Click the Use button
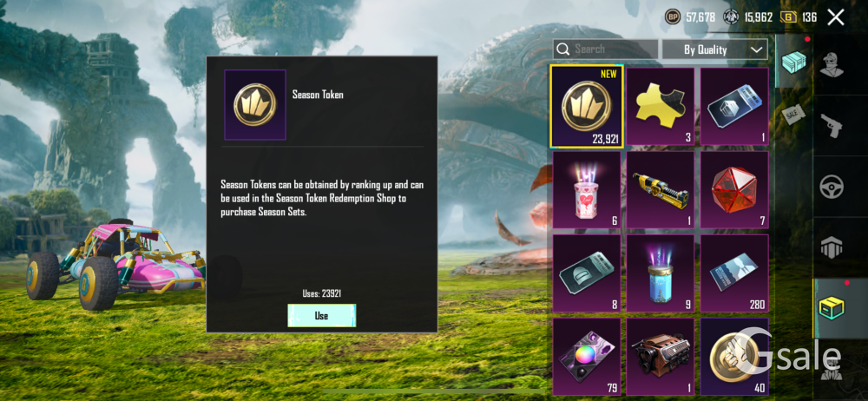Image resolution: width=868 pixels, height=401 pixels. [322, 315]
